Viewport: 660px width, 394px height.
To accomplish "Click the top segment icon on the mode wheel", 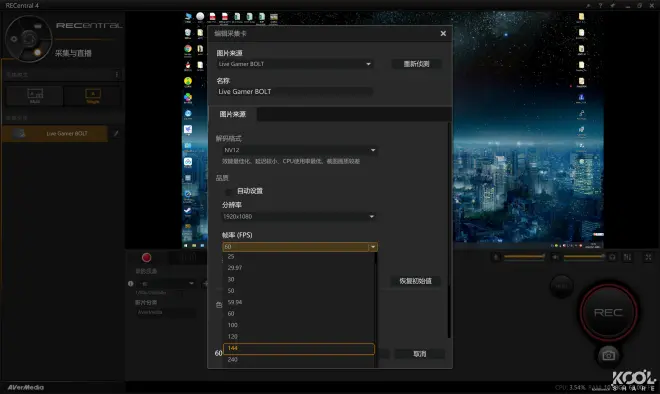I will pyautogui.click(x=38, y=26).
